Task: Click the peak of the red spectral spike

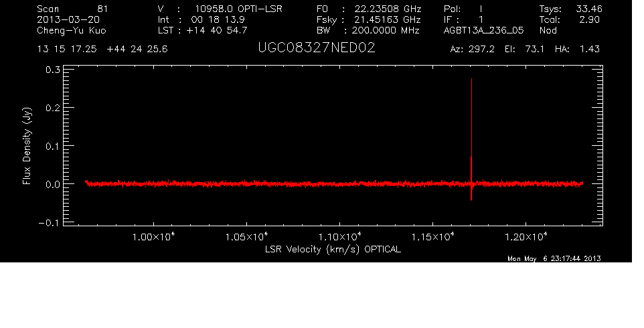Action: click(x=471, y=79)
